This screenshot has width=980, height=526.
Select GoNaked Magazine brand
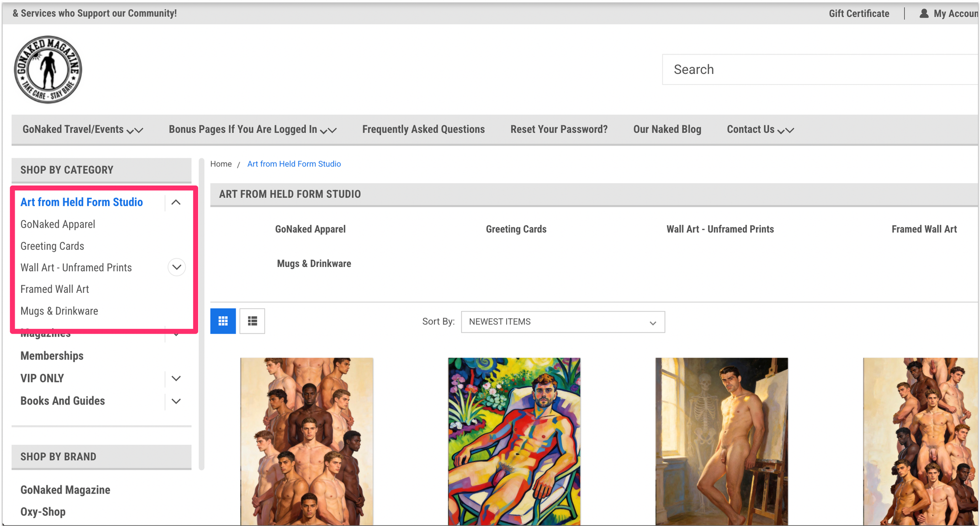(65, 490)
